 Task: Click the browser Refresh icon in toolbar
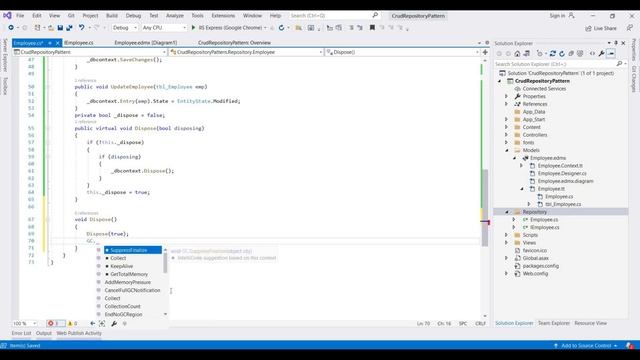pyautogui.click(x=281, y=28)
